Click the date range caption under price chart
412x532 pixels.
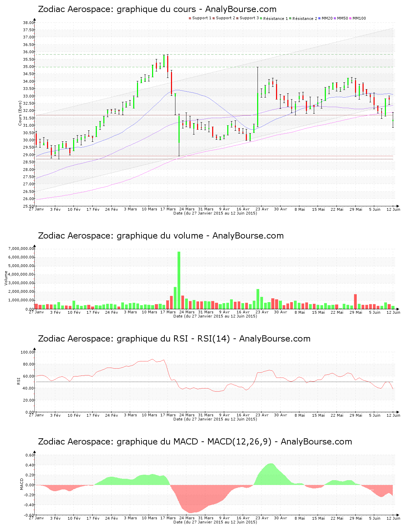215,213
